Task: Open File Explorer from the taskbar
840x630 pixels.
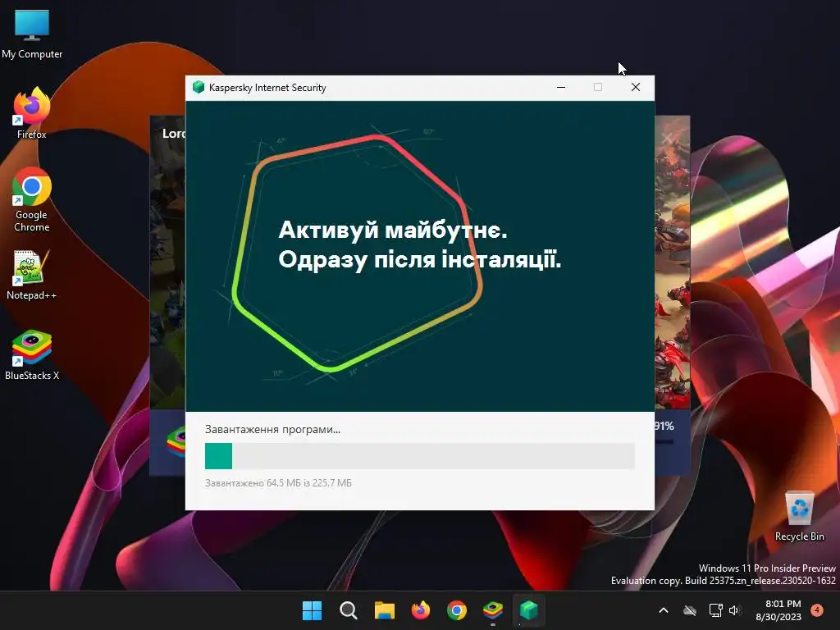Action: [x=385, y=610]
